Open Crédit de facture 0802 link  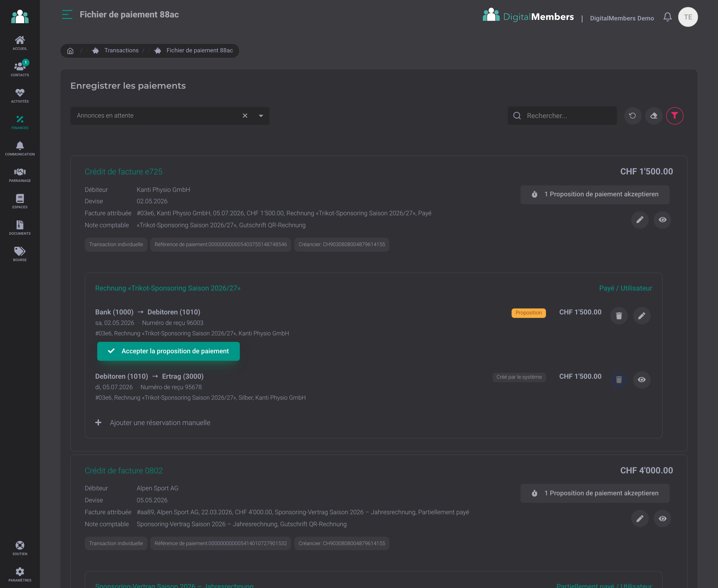[x=123, y=471]
